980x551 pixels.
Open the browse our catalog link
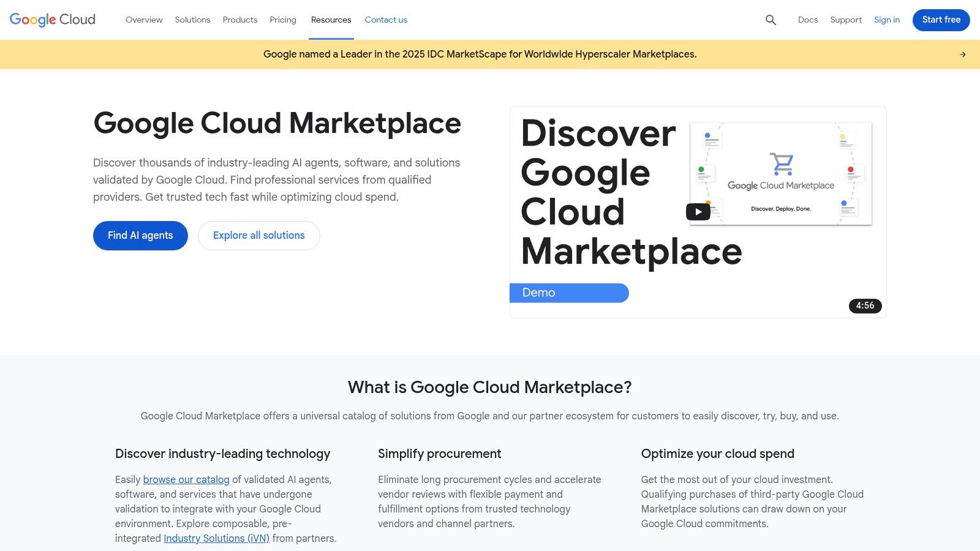[x=186, y=479]
